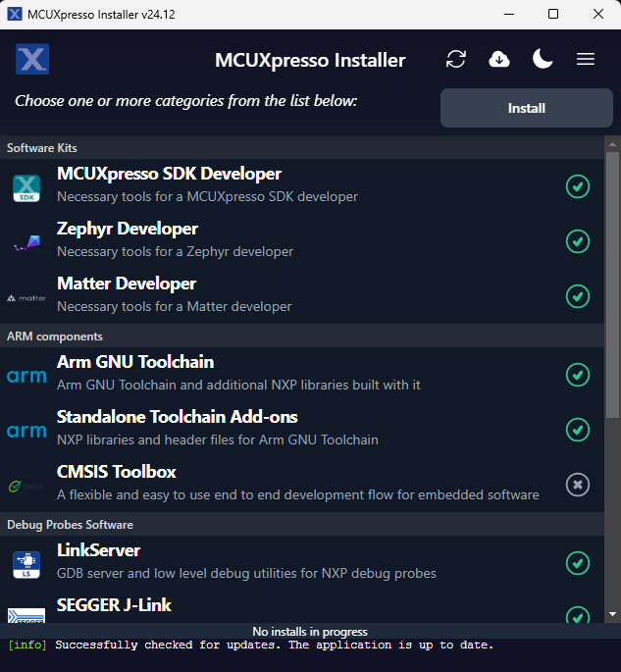Click the SEGGER J-Link logo icon
Viewport: 621px width, 672px height.
pos(26,616)
